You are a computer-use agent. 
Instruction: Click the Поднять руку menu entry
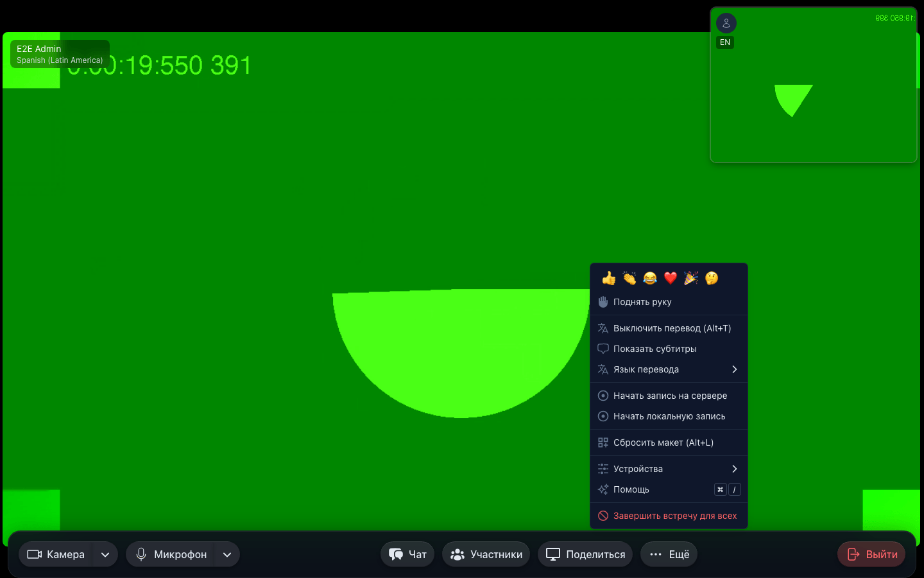669,302
